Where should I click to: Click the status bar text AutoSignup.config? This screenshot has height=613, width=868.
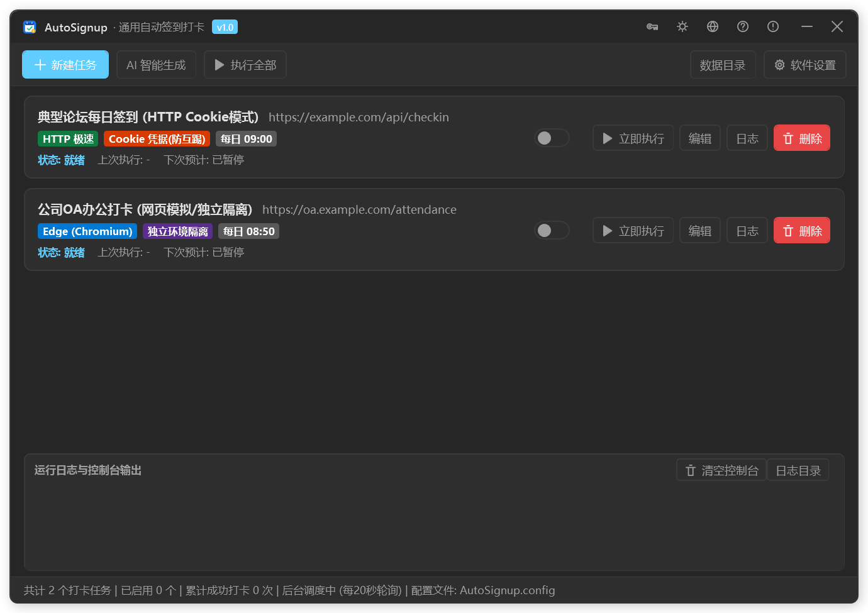(507, 590)
